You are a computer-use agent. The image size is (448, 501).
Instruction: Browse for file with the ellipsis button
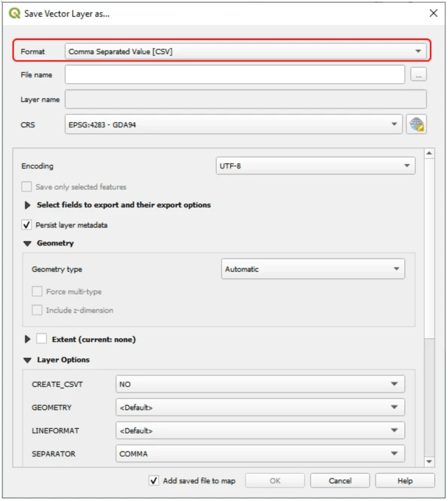click(419, 75)
